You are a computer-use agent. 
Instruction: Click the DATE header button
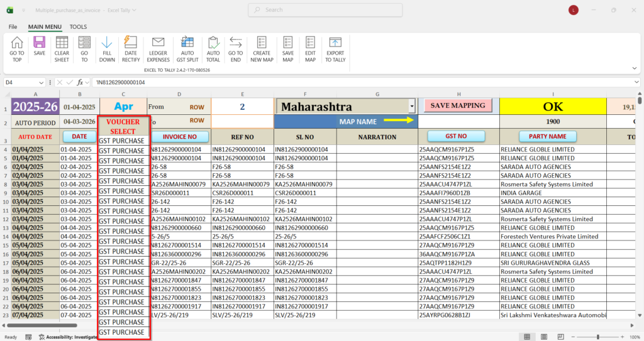tap(79, 137)
